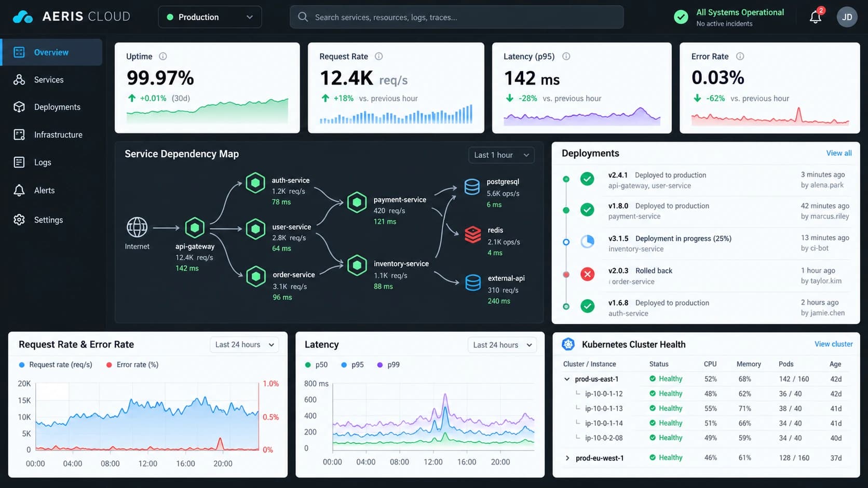Click the postgresql database icon
868x488 pixels.
coord(472,187)
